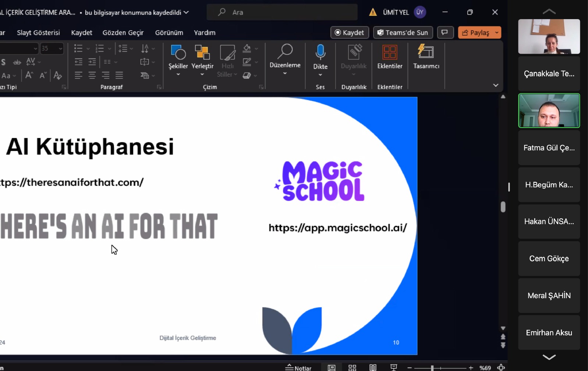Image resolution: width=588 pixels, height=371 pixels.
Task: Toggle bulleted list
Action: (78, 49)
